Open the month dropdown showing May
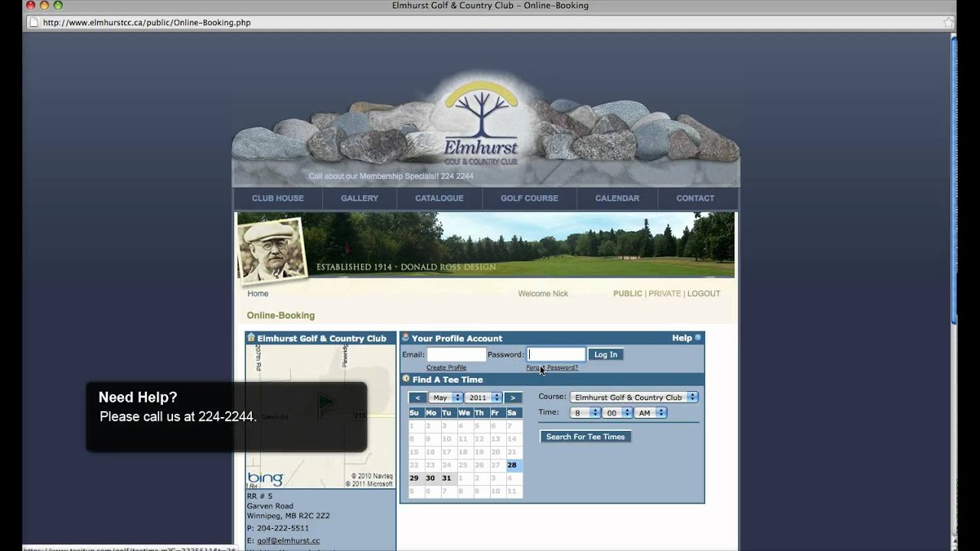980x551 pixels. (446, 398)
